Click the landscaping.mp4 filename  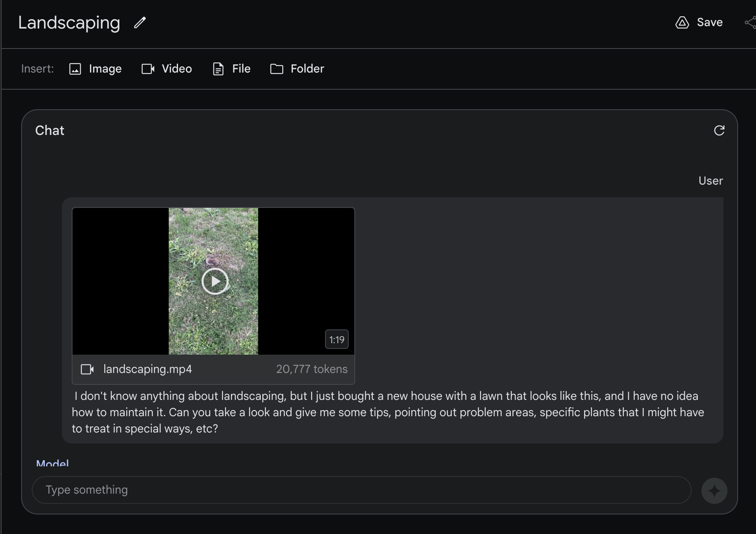pos(147,369)
